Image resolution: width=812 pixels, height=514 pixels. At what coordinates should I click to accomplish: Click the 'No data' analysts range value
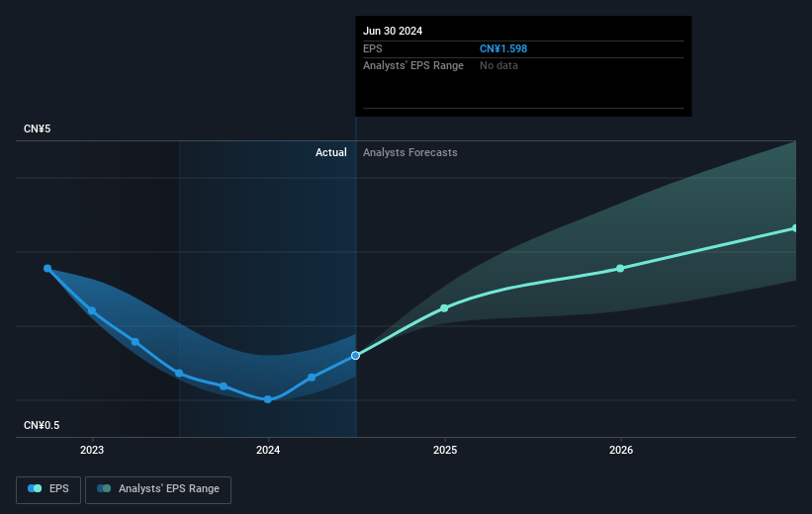[498, 66]
